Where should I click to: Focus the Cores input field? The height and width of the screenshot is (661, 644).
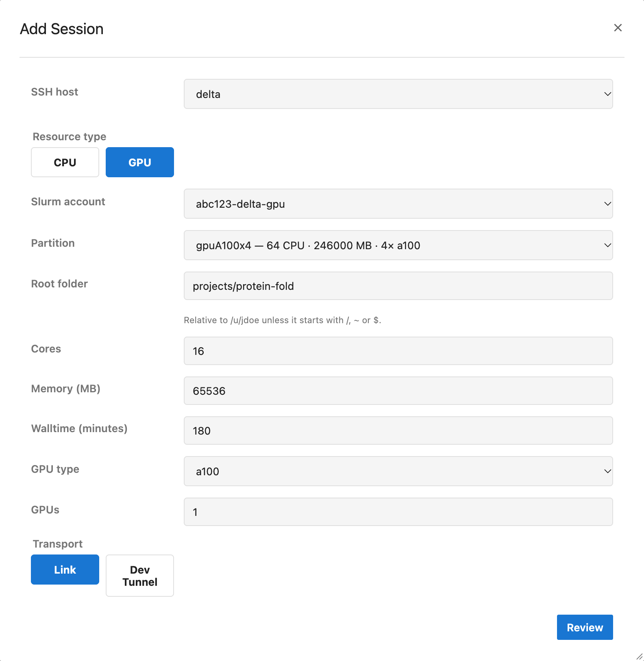pos(398,351)
